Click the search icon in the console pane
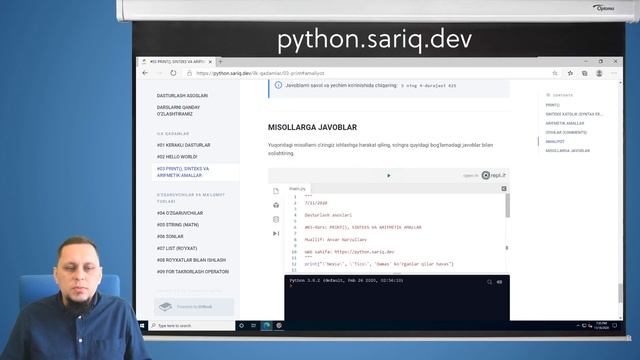Image resolution: width=640 pixels, height=360 pixels. point(489,282)
